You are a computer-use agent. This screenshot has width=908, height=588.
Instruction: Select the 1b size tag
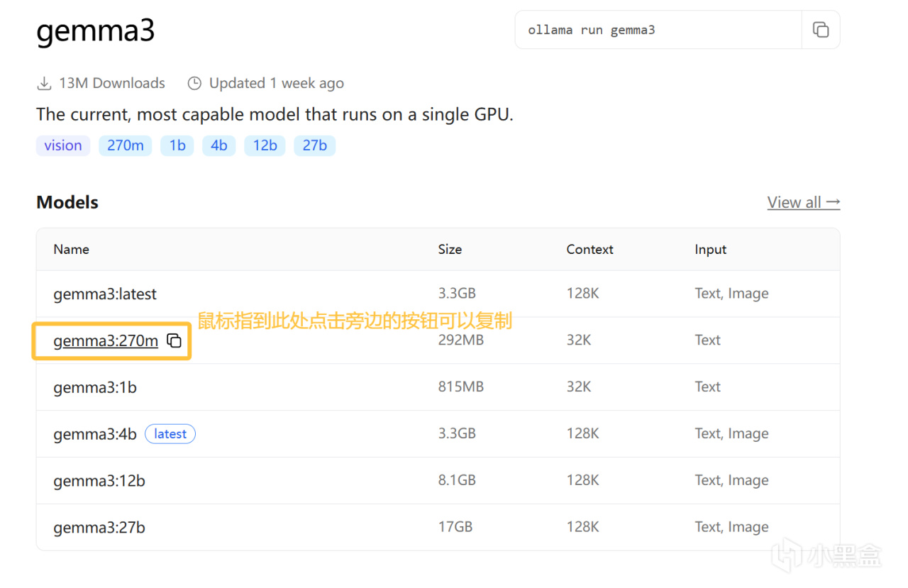coord(177,145)
